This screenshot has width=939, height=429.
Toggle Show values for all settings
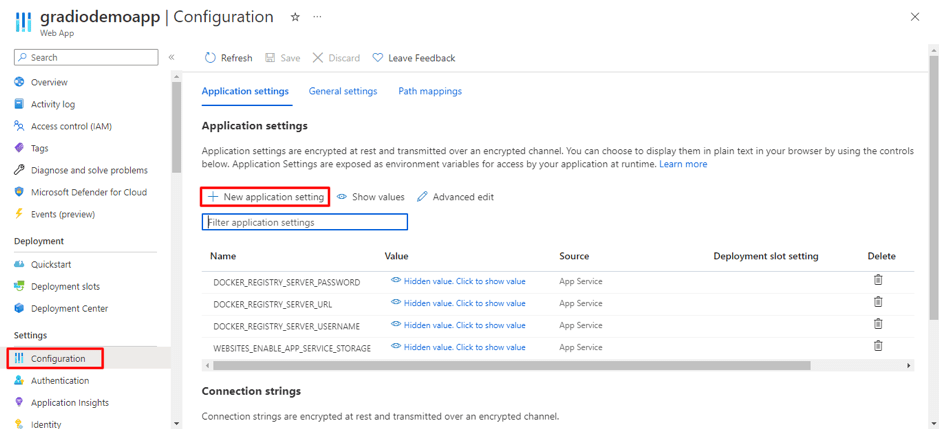(371, 197)
